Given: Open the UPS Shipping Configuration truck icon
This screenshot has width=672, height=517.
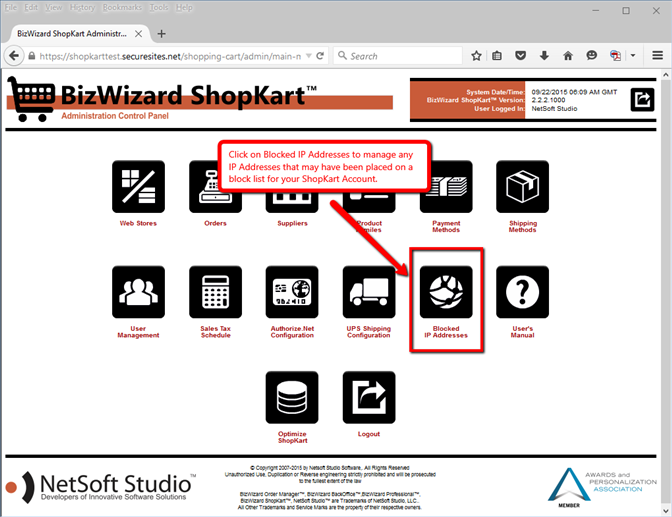Looking at the screenshot, I should click(369, 292).
